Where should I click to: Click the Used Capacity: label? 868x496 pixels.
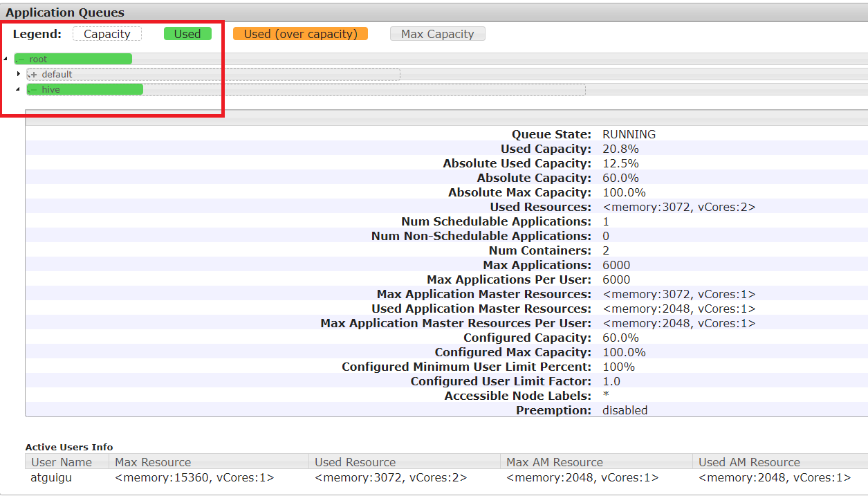[546, 149]
